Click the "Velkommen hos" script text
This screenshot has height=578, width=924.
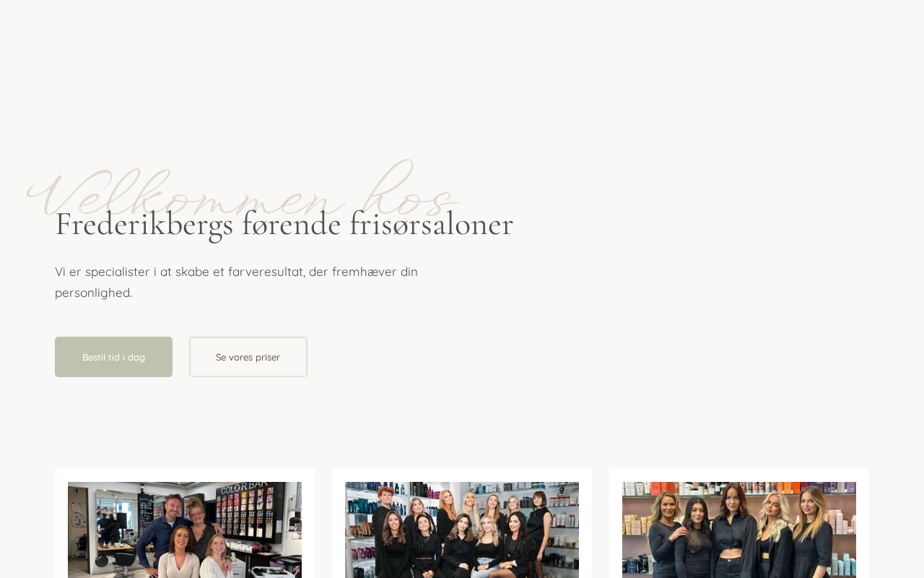tap(243, 189)
